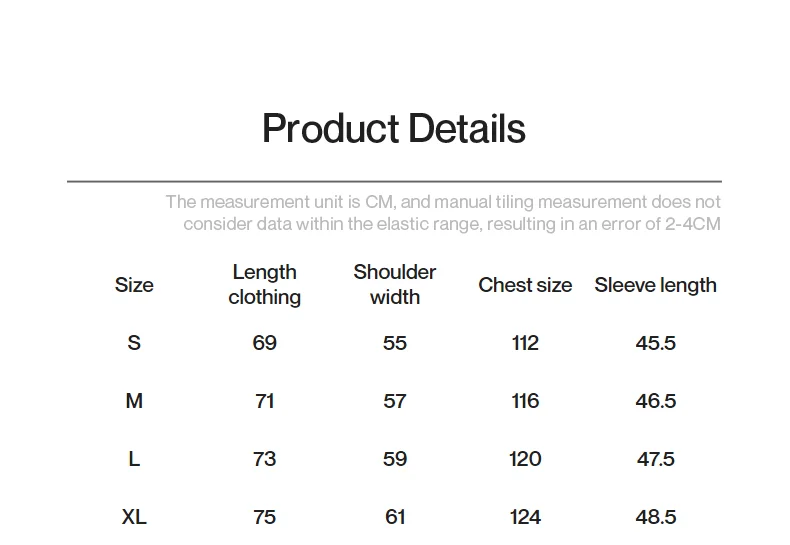This screenshot has width=790, height=545.
Task: Click the 73 length clothing value
Action: 265,459
